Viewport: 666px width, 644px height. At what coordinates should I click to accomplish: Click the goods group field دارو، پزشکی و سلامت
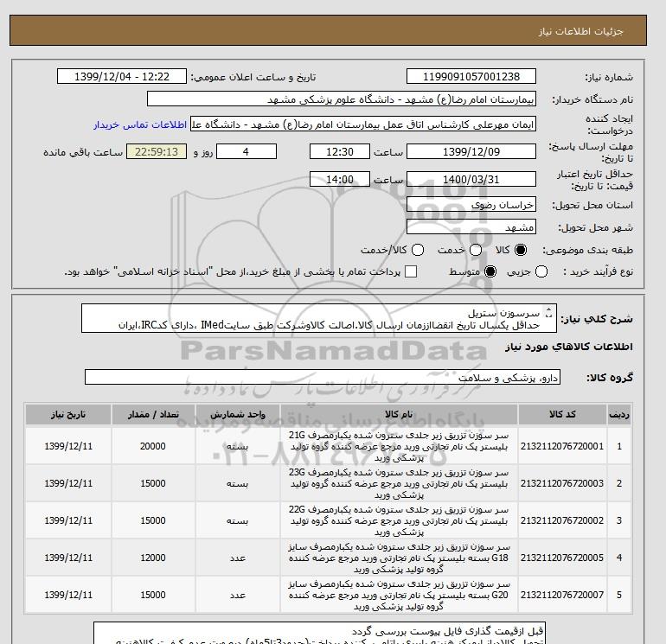coord(323,377)
